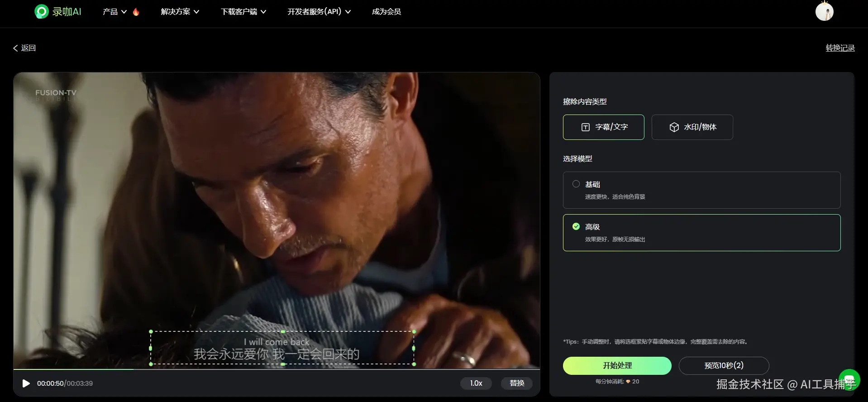The image size is (868, 402).
Task: Click the video progress bar
Action: (x=277, y=369)
